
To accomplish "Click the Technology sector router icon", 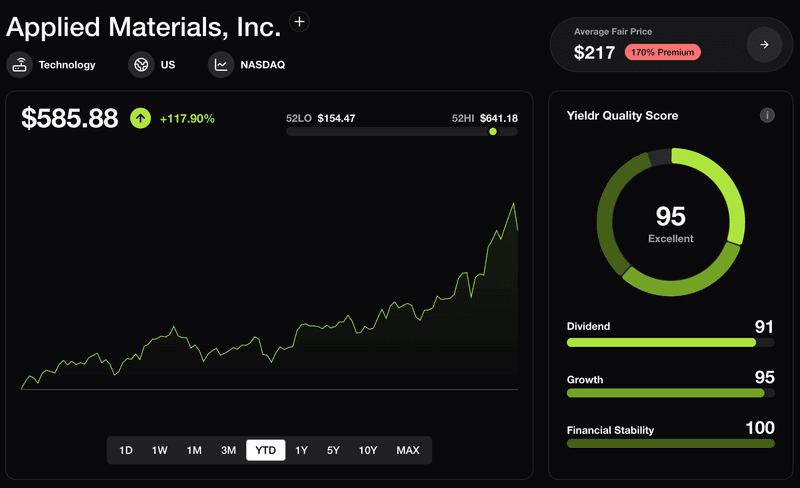I will coord(19,65).
